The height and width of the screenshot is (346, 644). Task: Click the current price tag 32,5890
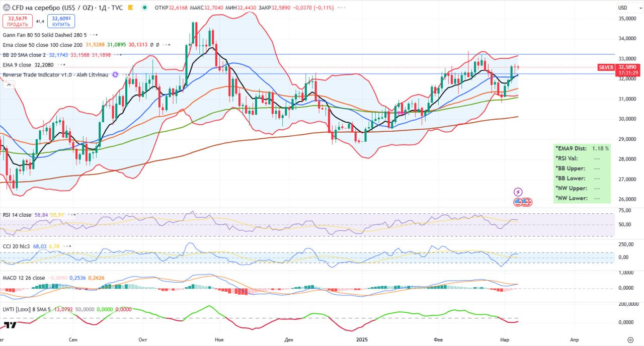click(x=628, y=66)
